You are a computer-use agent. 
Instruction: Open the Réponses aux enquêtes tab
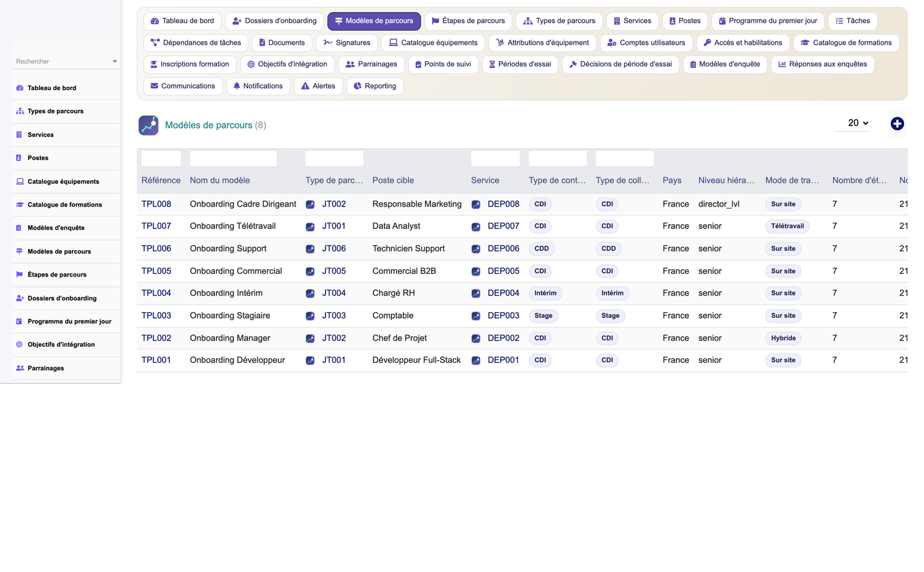coord(822,64)
